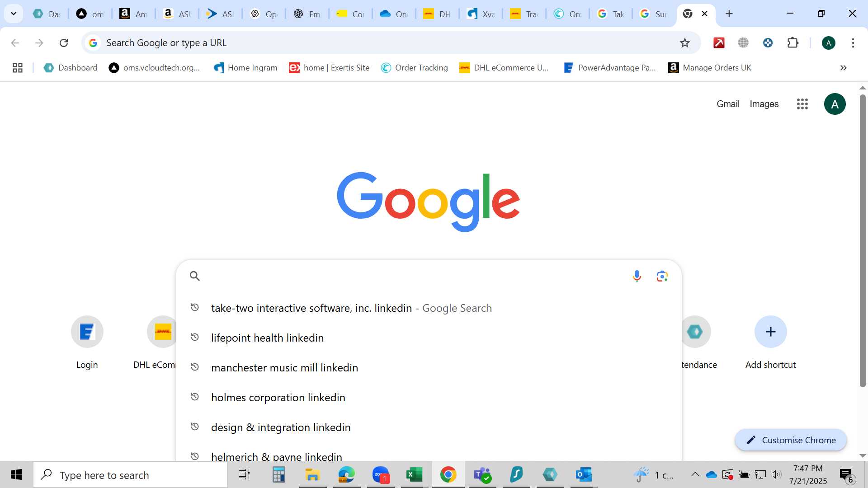Open the Extensions puzzle piece menu

coord(793,43)
